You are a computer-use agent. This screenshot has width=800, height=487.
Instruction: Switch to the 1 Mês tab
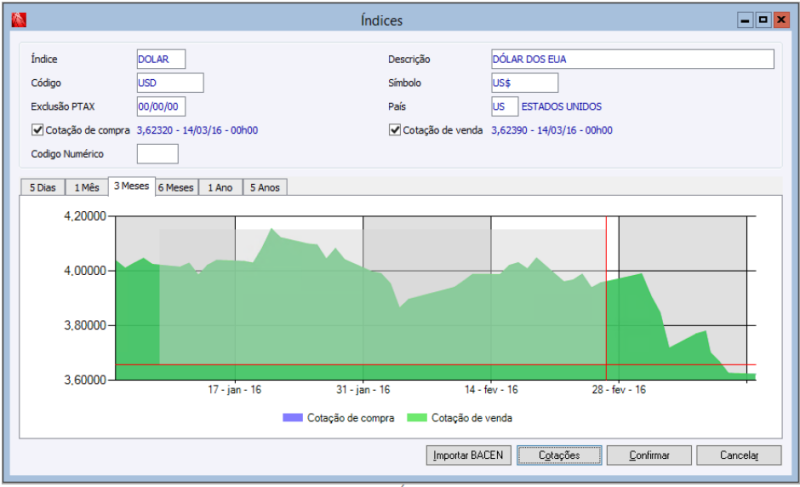click(87, 188)
